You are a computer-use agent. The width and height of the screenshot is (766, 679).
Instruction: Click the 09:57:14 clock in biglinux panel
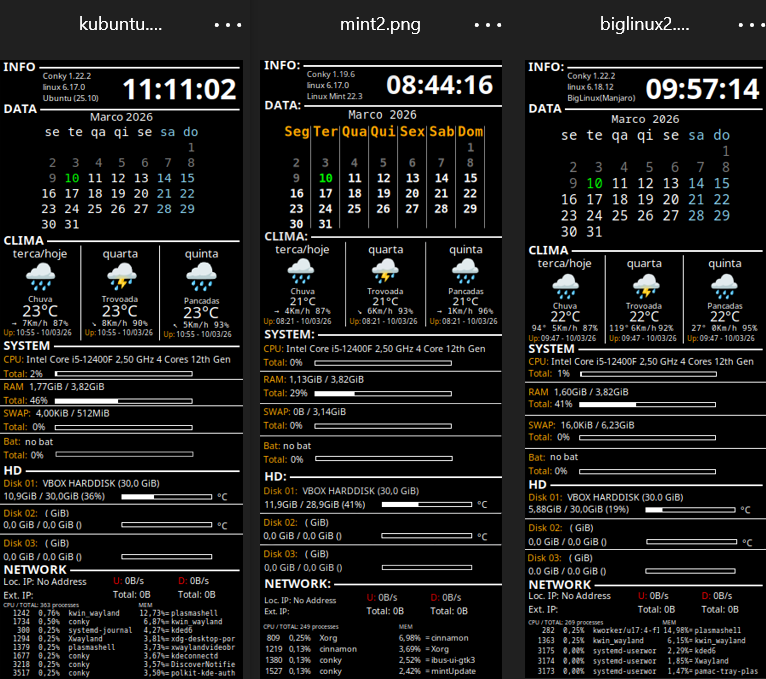pos(702,90)
